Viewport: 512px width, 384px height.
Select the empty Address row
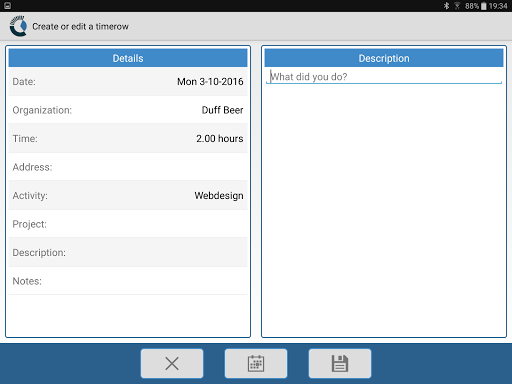tap(128, 167)
